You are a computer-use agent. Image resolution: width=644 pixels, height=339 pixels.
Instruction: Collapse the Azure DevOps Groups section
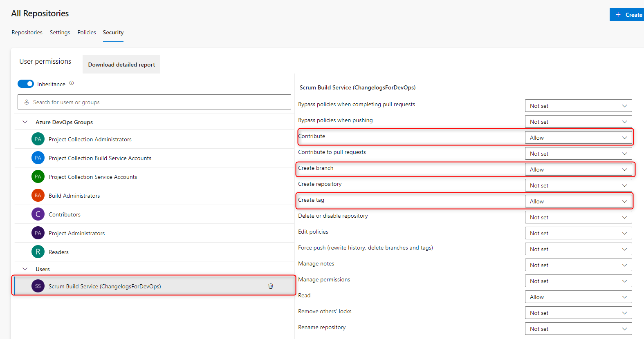click(25, 122)
